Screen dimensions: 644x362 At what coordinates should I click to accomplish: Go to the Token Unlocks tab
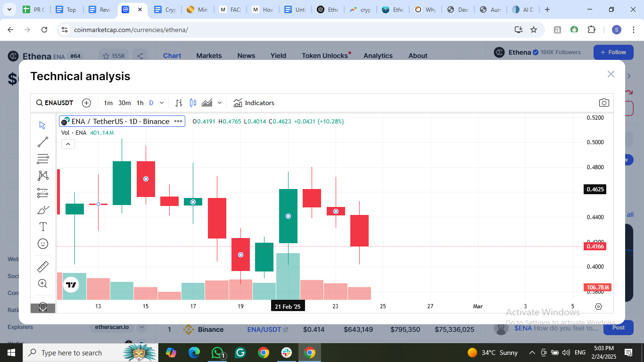pos(325,56)
